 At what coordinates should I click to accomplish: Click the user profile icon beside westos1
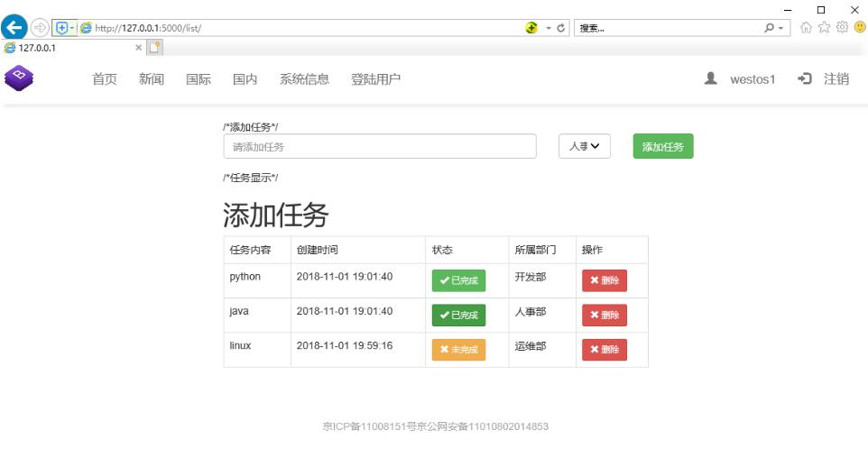pos(711,78)
